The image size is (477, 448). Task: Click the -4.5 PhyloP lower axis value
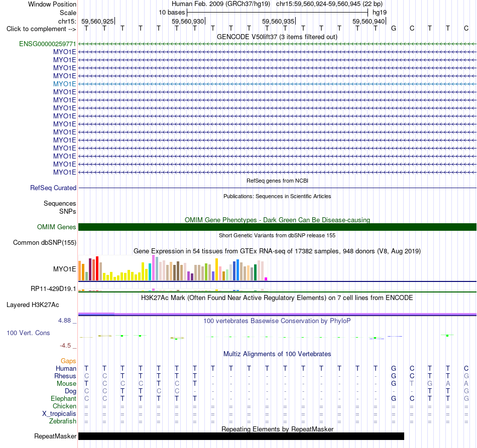click(65, 346)
